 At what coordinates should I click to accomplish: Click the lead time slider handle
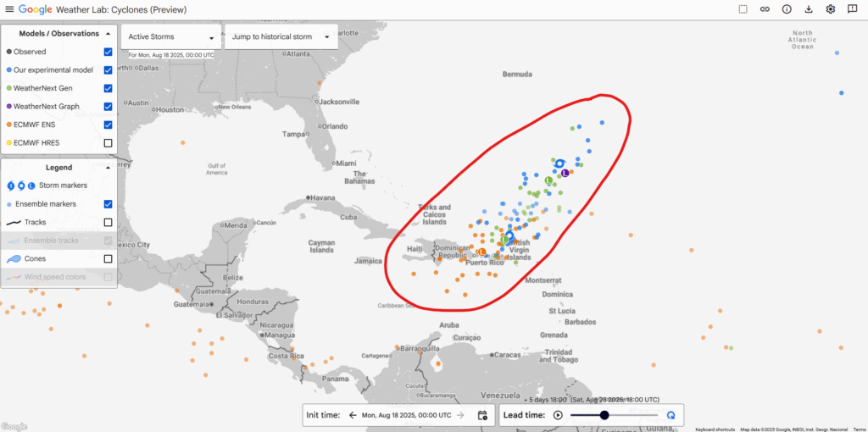pos(604,415)
